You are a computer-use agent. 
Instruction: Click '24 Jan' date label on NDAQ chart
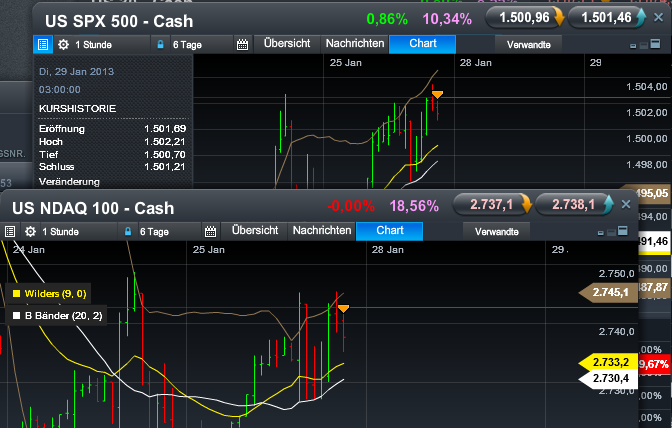29,250
